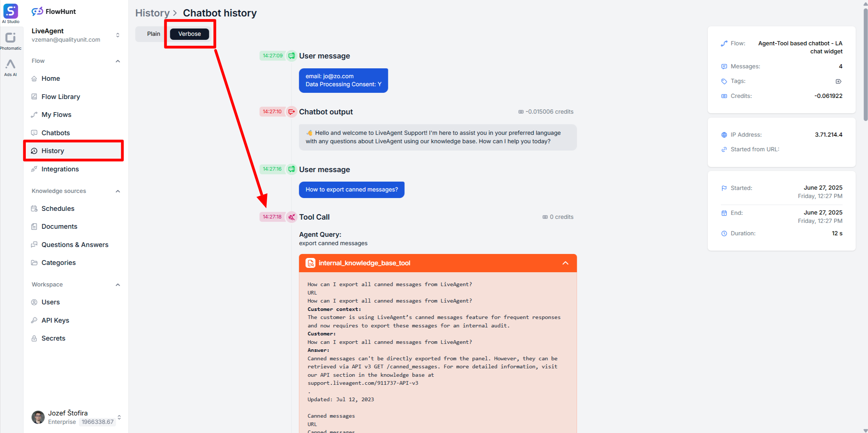
Task: Select Users under Workspace
Action: point(50,302)
